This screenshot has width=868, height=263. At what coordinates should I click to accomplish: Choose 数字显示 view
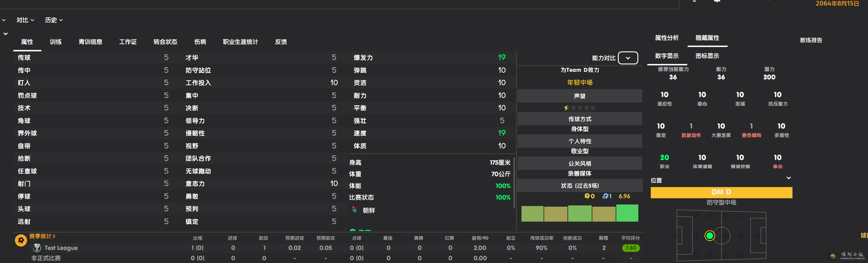point(667,56)
